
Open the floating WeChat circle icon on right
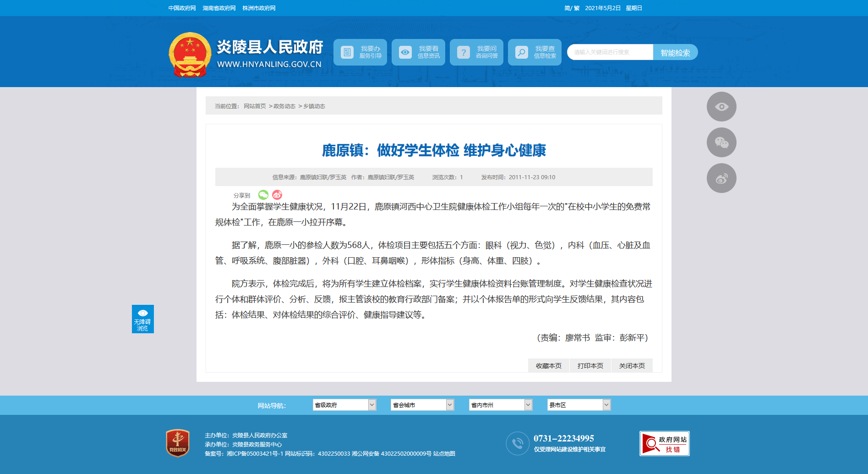[x=721, y=143]
